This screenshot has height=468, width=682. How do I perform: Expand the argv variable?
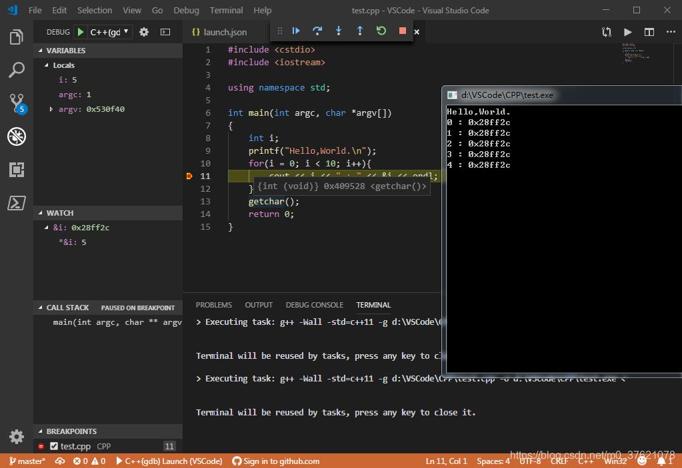51,109
